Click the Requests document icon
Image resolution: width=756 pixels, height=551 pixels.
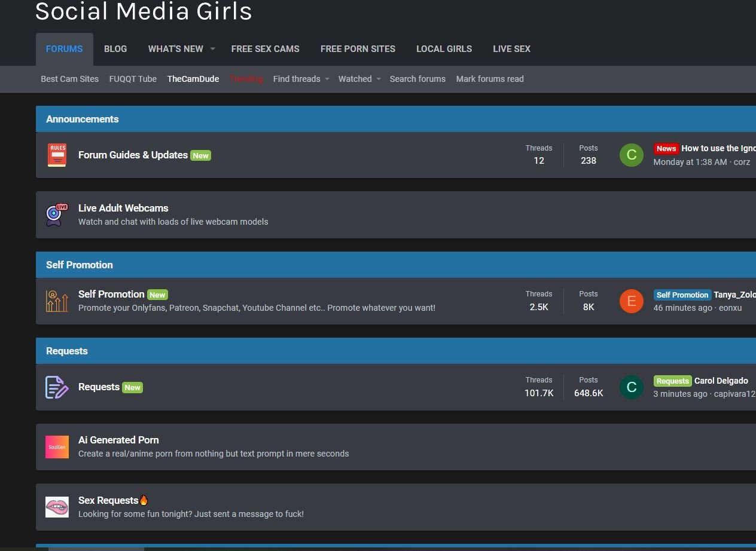57,387
